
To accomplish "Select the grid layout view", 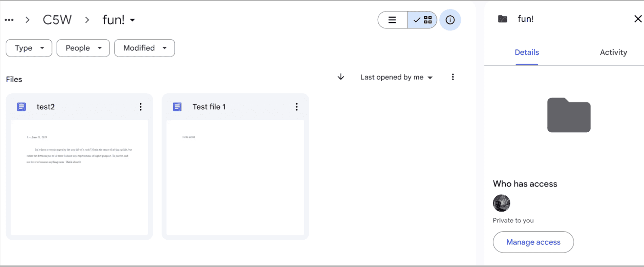I will point(422,20).
